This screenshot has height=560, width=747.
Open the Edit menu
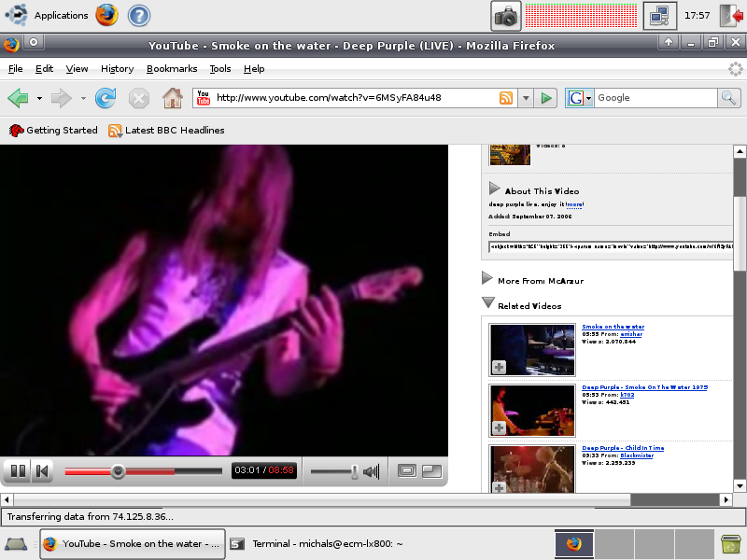pos(44,69)
